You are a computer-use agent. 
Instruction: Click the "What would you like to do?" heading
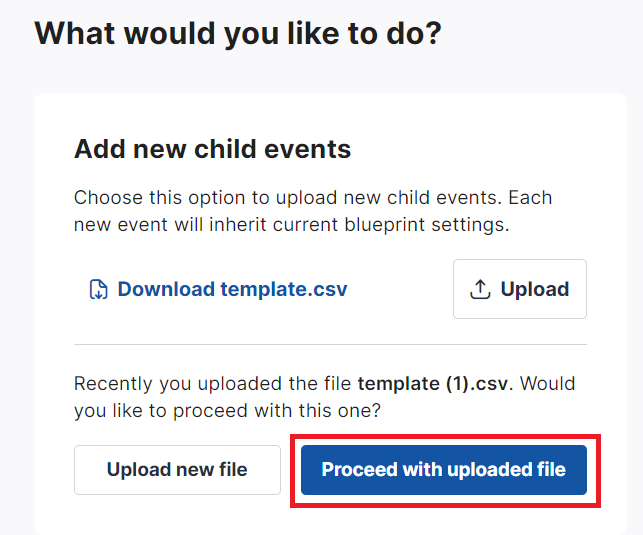(238, 33)
